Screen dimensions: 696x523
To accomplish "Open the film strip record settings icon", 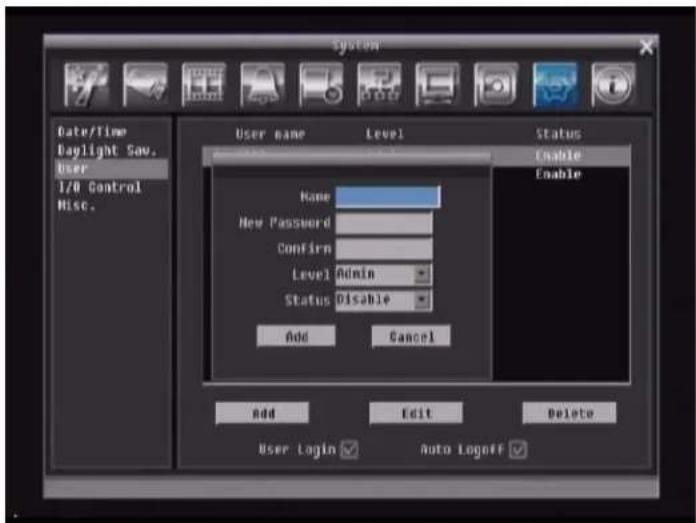I will 204,84.
